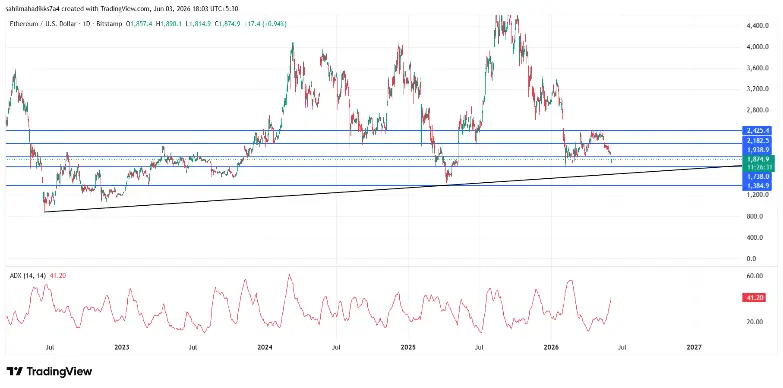Click the 20.00 ADX axis label
Viewport: 783px width, 388px height.
(x=755, y=322)
